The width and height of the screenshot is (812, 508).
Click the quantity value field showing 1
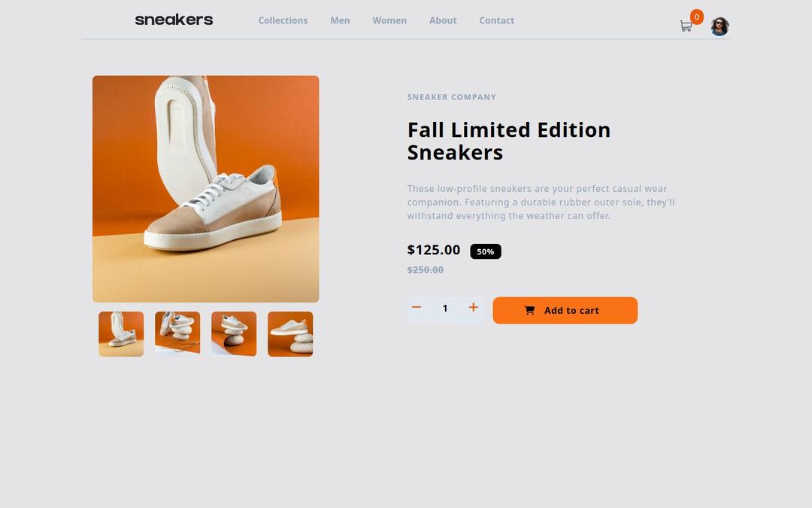click(x=445, y=309)
